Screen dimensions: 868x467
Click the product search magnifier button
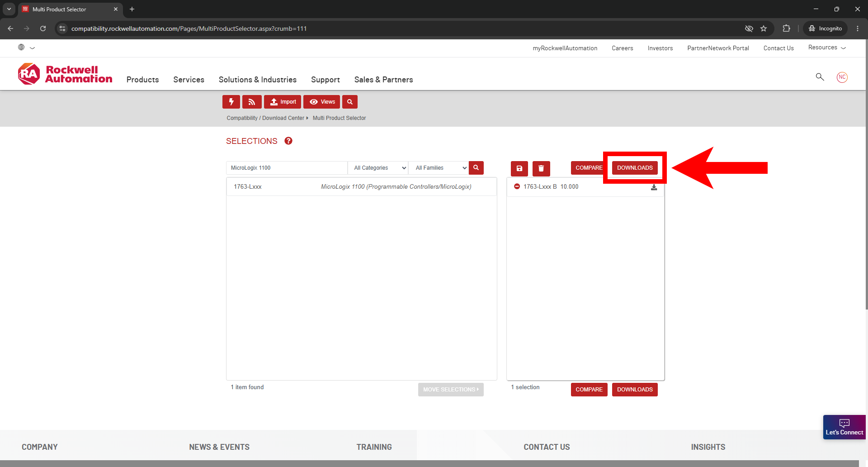(x=476, y=168)
